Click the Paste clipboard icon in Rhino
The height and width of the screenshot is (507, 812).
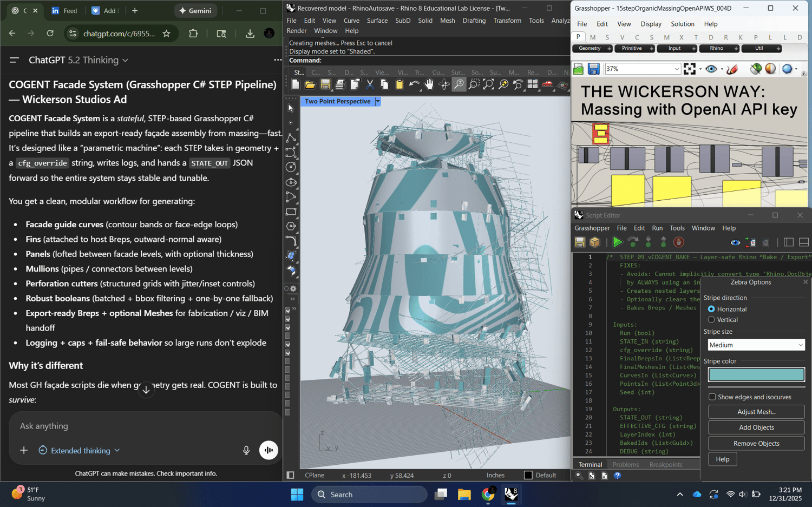pos(400,84)
